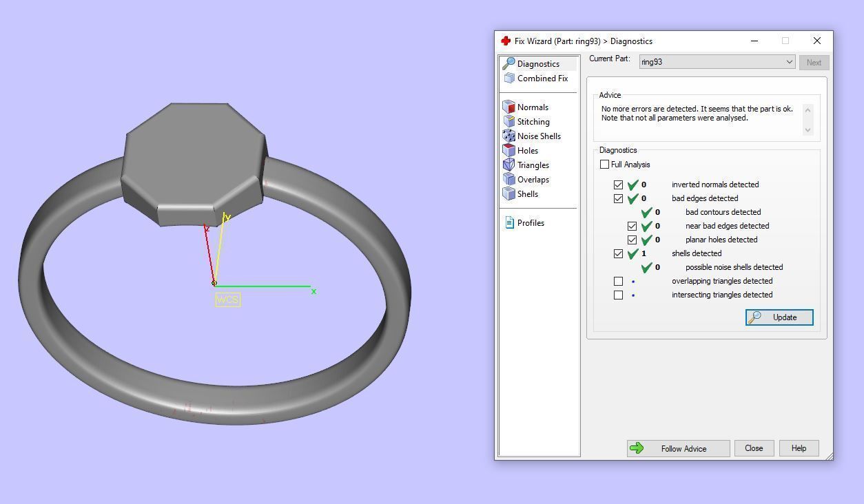Click the Triangles icon in sidebar
This screenshot has height=504, width=864.
point(509,165)
